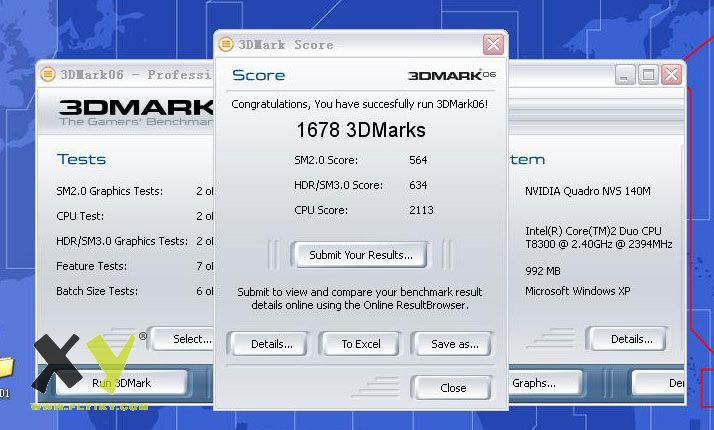The image size is (714, 430).
Task: Click the T8300 @ 2.40GHz CPU text
Action: pos(599,244)
